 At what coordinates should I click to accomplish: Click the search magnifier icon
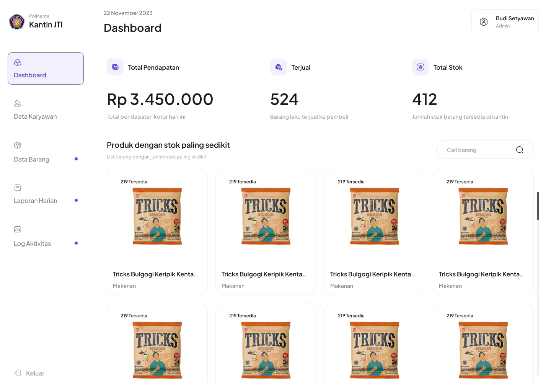point(519,150)
